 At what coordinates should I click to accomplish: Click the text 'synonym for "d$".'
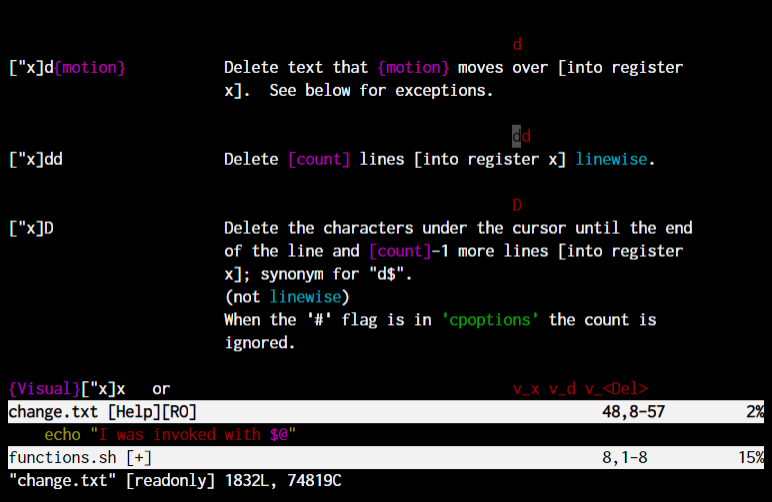(336, 274)
